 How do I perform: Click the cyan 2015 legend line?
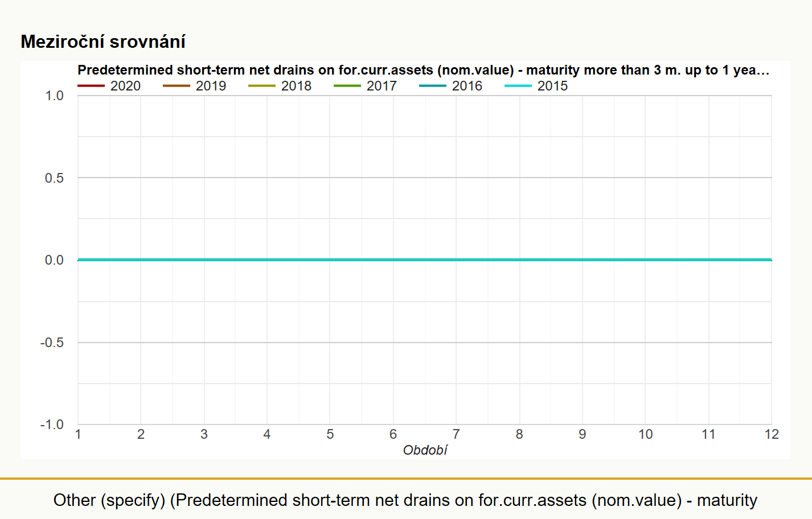[518, 86]
